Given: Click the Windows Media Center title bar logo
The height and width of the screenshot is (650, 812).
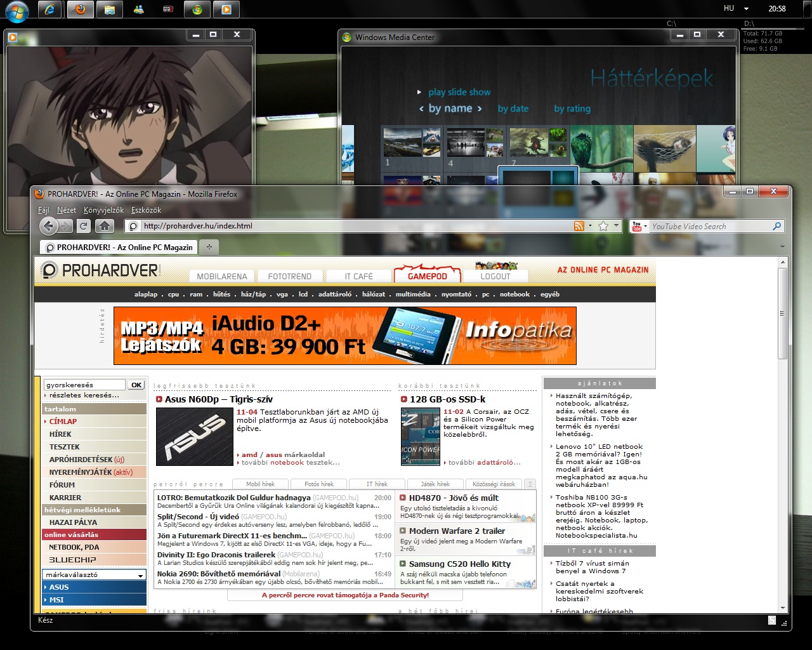Looking at the screenshot, I should pos(346,37).
